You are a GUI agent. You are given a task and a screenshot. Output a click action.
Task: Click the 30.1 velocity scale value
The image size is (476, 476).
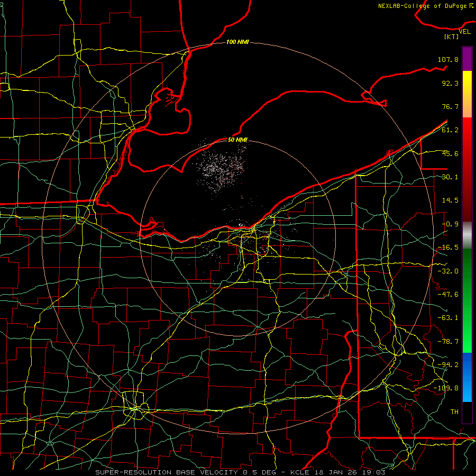[x=450, y=177]
